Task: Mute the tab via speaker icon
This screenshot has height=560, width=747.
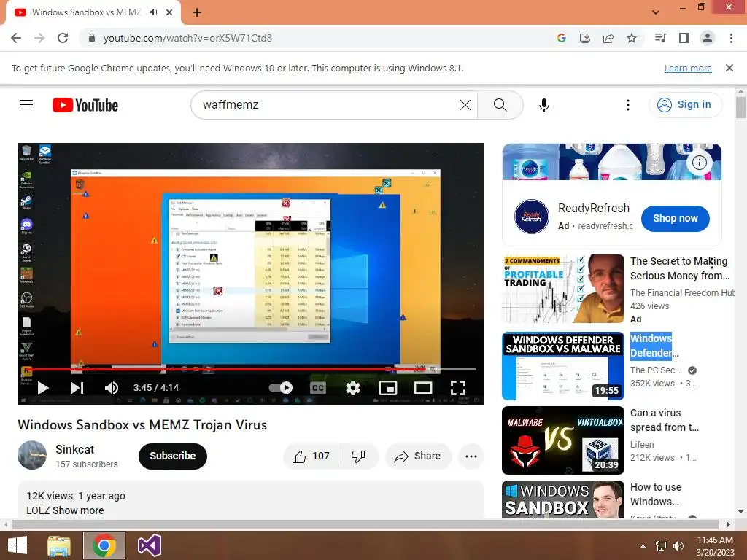Action: click(153, 12)
